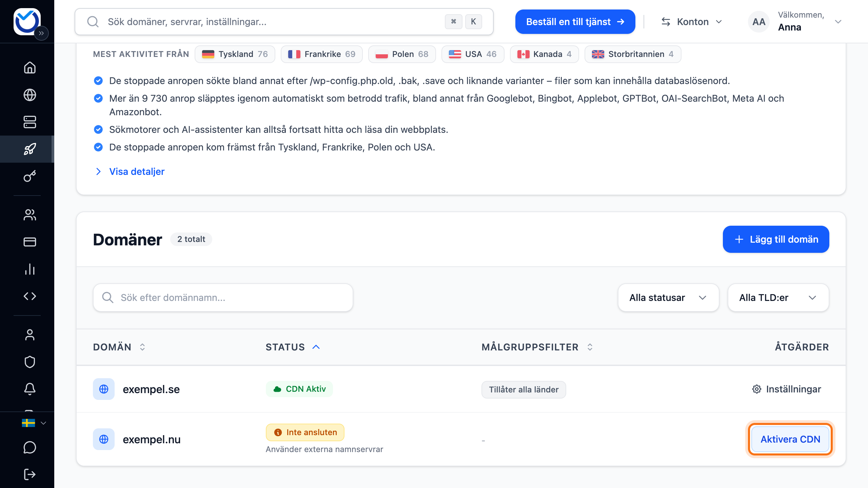Click the app logo checkmark icon
The image size is (868, 488).
click(27, 21)
